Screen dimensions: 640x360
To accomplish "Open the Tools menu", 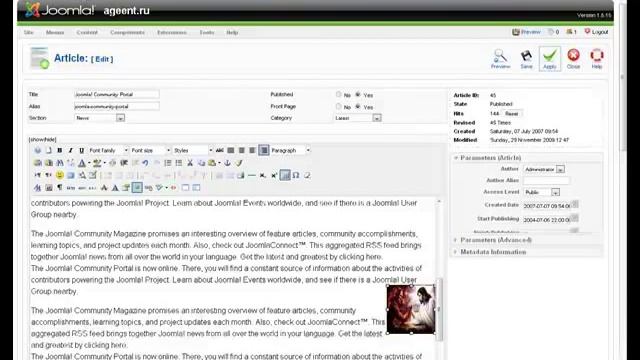I will click(207, 32).
